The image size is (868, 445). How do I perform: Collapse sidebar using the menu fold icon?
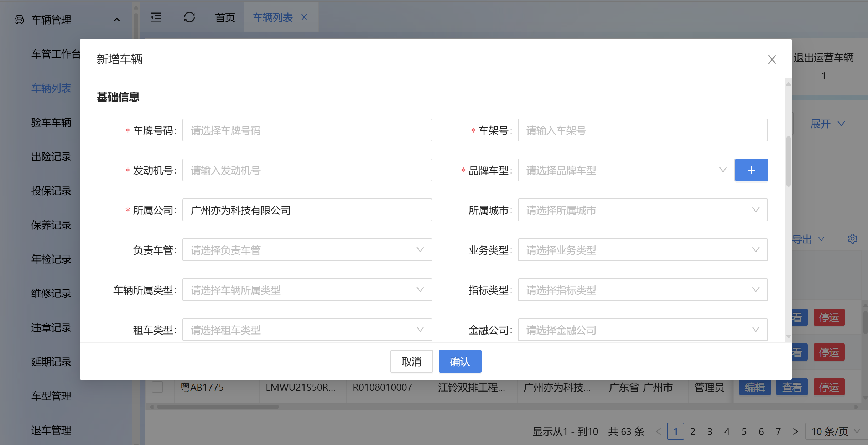pos(156,17)
